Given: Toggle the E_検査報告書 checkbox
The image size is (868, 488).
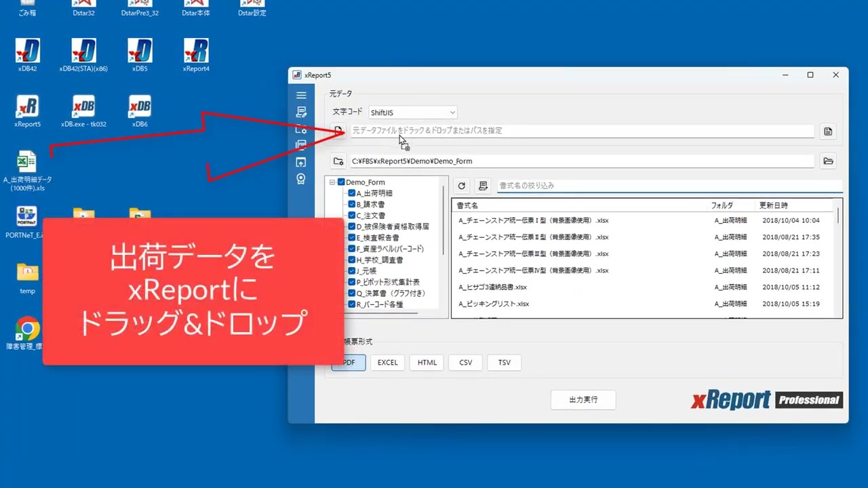Looking at the screenshot, I should point(352,238).
